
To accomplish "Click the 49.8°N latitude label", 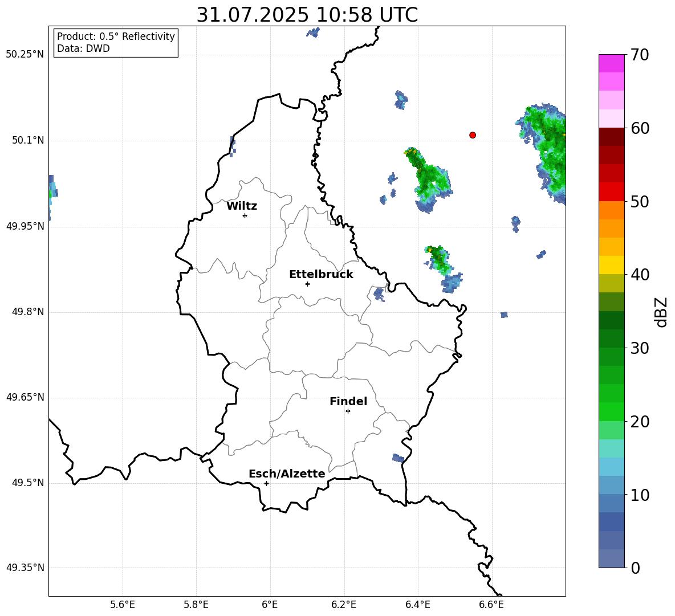I will 28,312.
